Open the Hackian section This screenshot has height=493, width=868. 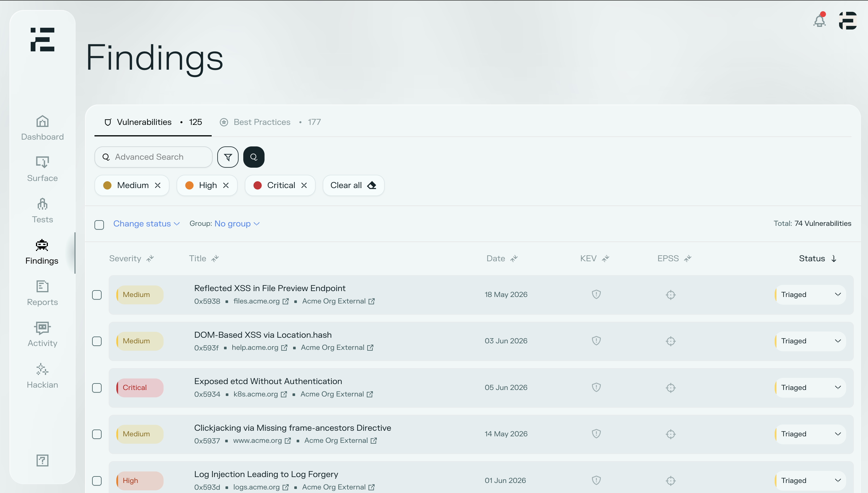pos(42,376)
